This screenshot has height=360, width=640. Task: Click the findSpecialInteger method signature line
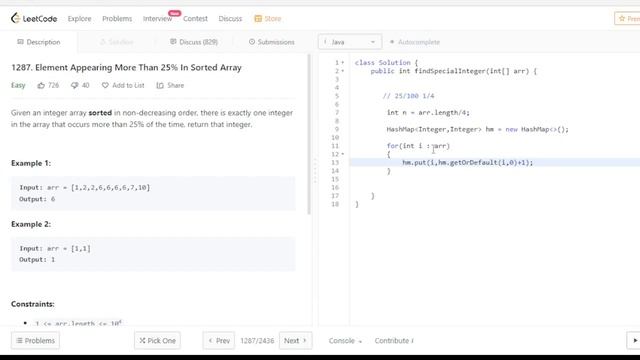(454, 71)
